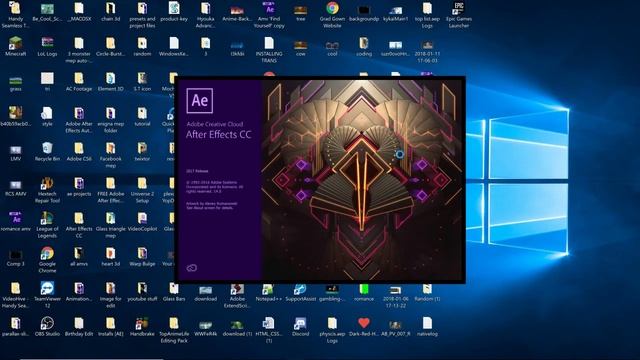Open the Be_Cool_Sc... image file
This screenshot has height=360, width=640.
click(47, 12)
